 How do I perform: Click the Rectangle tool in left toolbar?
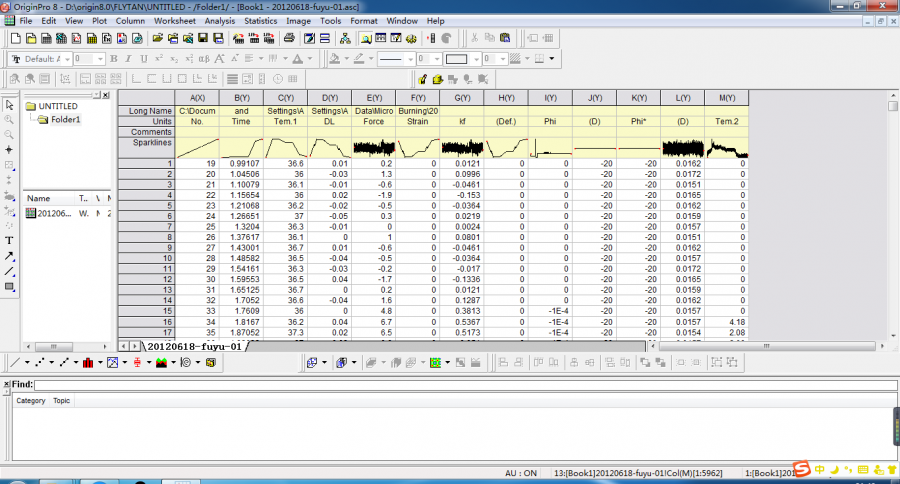[x=9, y=287]
